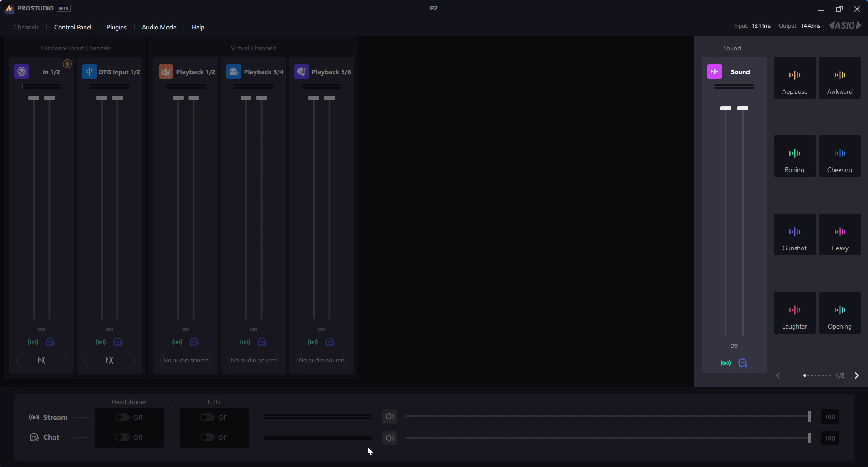
Task: Open audio source selector for Playback 1/2
Action: tap(186, 360)
